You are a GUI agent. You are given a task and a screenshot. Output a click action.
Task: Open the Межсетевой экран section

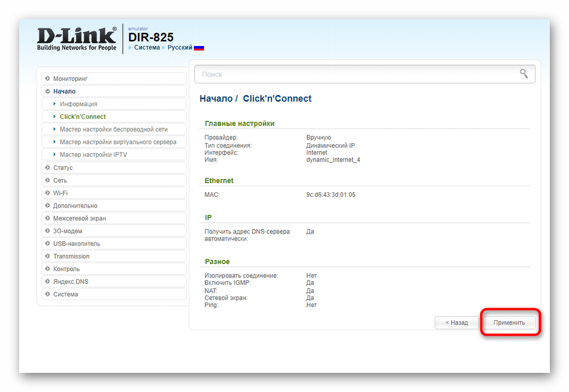coord(79,218)
